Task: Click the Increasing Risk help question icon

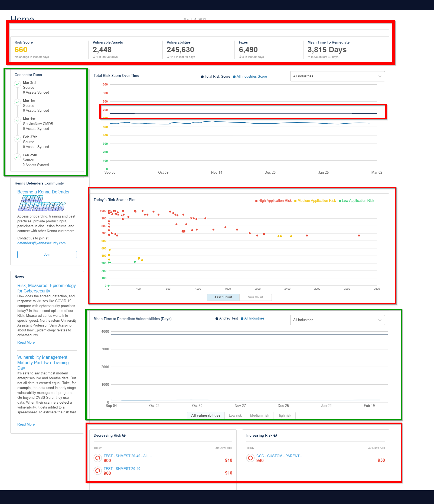Action: click(275, 435)
